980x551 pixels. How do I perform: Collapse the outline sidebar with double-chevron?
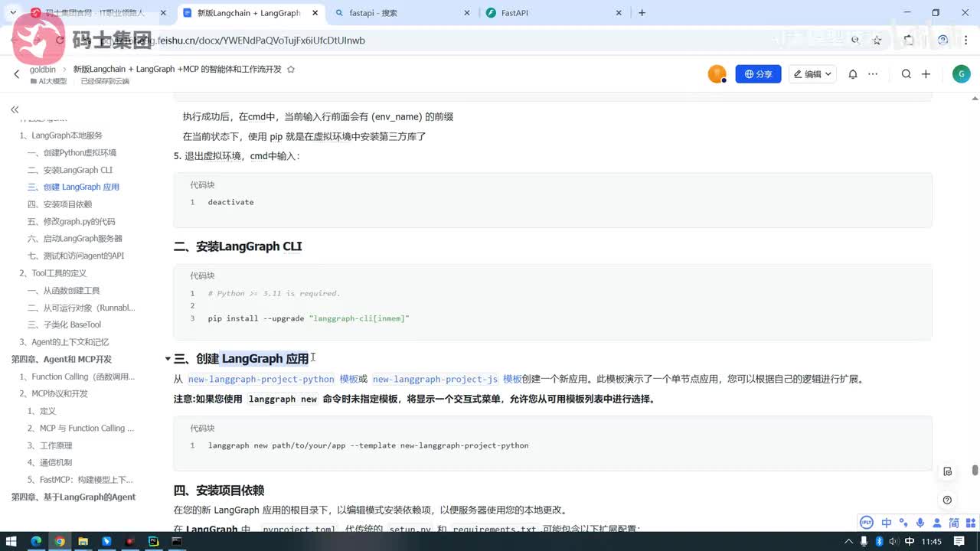14,110
